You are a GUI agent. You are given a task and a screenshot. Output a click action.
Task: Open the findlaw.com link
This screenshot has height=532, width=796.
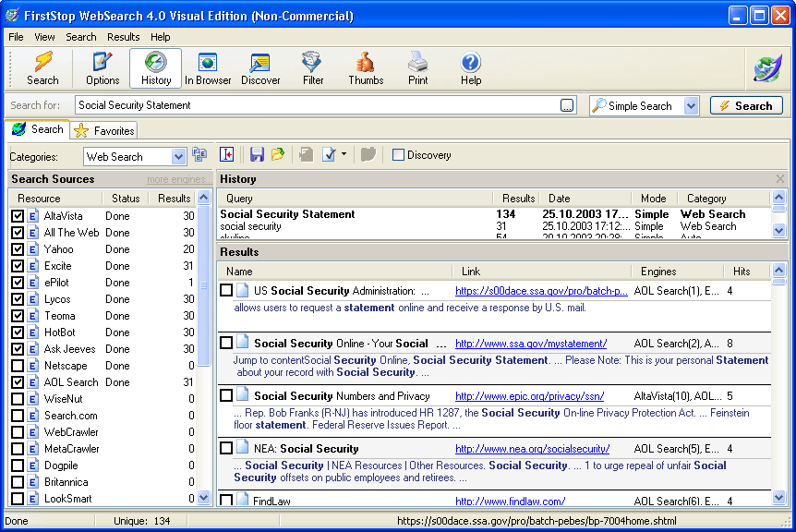coord(510,501)
